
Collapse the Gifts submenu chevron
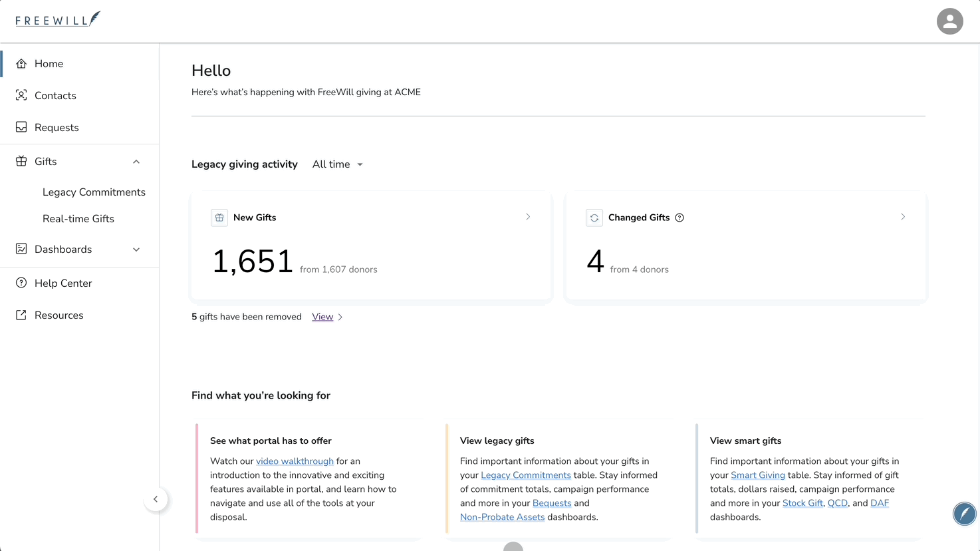point(136,162)
